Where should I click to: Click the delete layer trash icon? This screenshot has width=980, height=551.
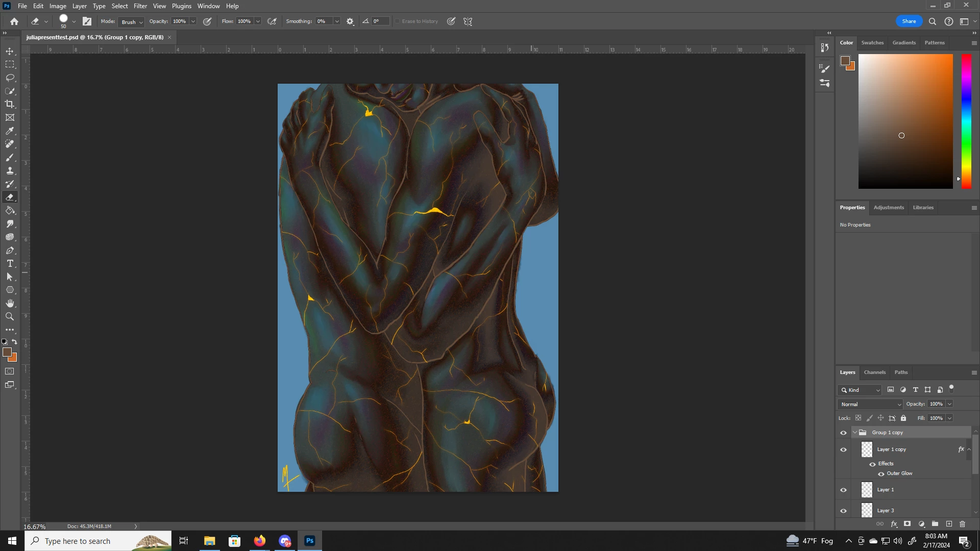coord(963,524)
